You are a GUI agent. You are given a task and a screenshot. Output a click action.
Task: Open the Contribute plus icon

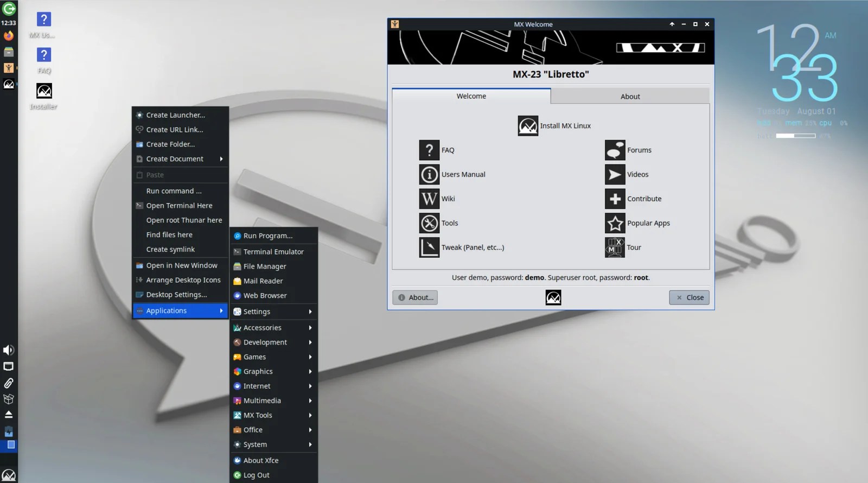tap(615, 199)
